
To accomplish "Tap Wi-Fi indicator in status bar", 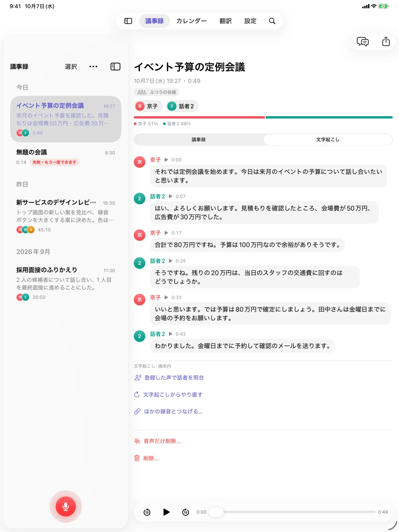I will (x=374, y=6).
